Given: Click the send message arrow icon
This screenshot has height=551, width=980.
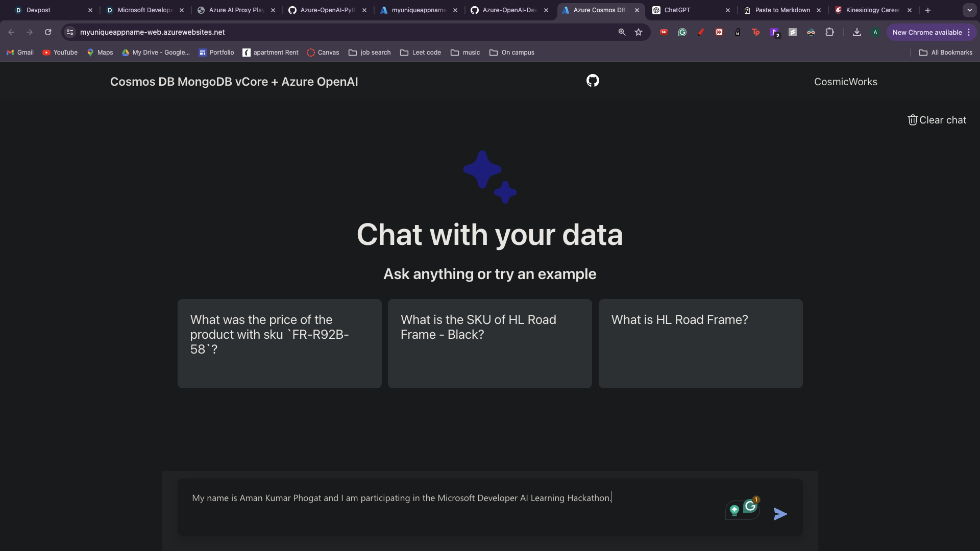Looking at the screenshot, I should click(780, 514).
